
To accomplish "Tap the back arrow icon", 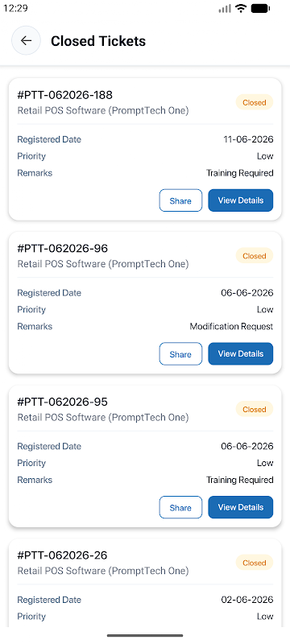I will (26, 40).
